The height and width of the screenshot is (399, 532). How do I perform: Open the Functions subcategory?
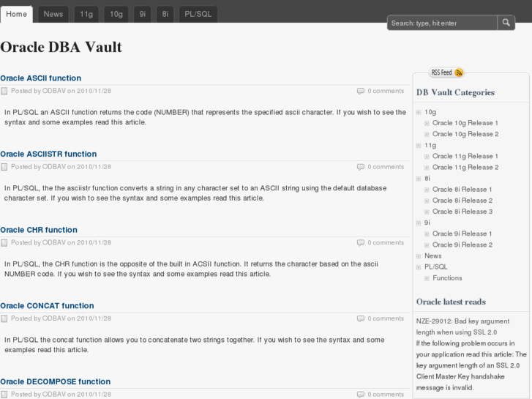tap(447, 278)
